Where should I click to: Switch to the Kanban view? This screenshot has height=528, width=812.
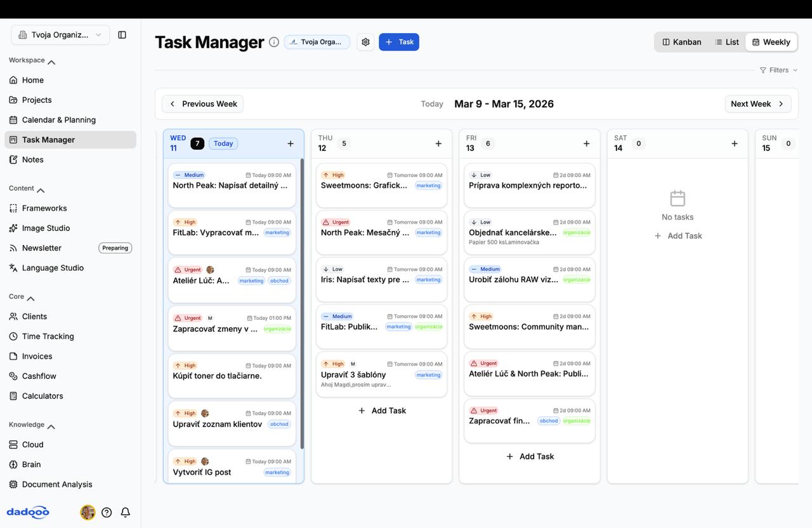tap(682, 42)
